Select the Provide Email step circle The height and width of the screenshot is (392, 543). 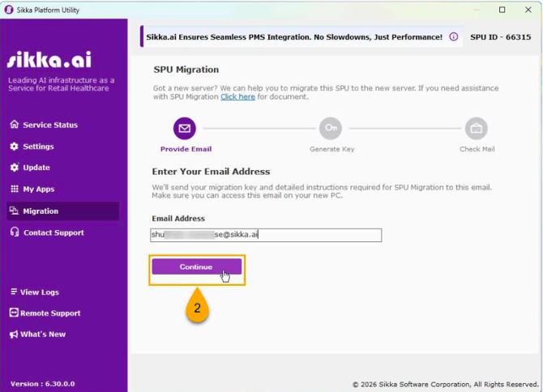click(x=184, y=128)
